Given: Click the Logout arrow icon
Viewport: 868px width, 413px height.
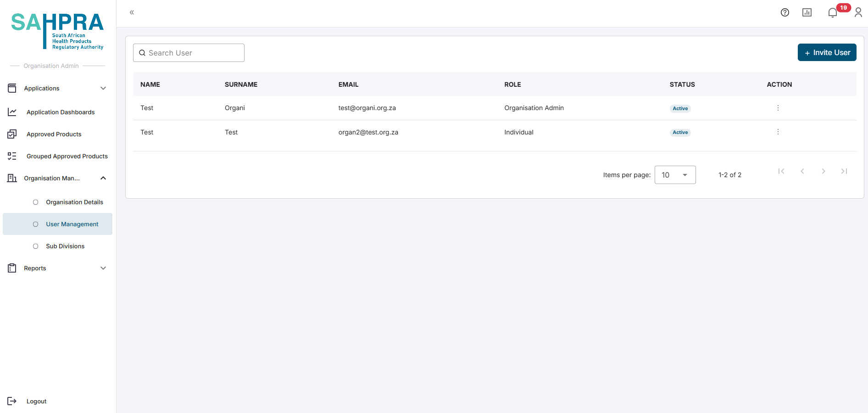Looking at the screenshot, I should pos(12,401).
